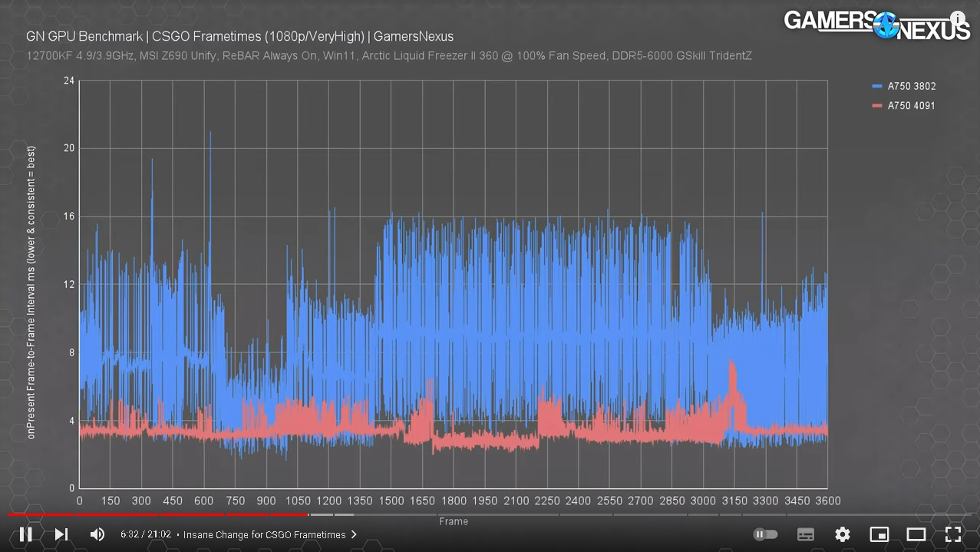Click the red A750 4091 legend swatch
This screenshot has width=980, height=552.
pos(877,106)
